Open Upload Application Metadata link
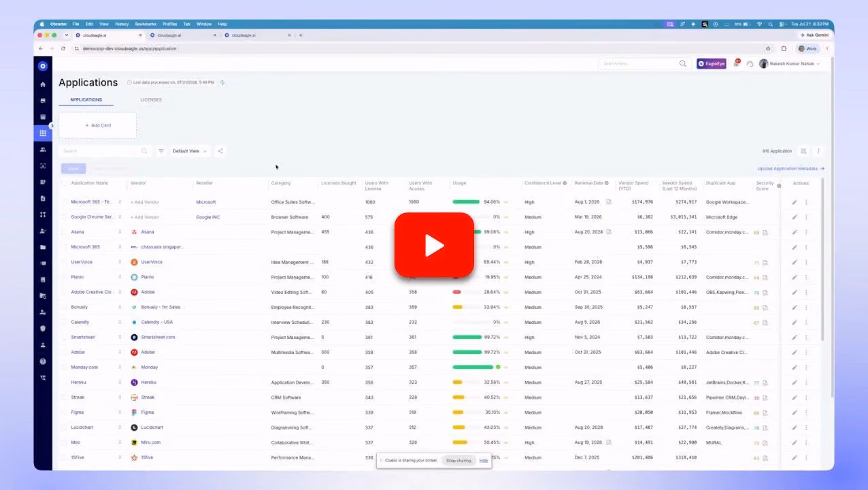 (790, 168)
